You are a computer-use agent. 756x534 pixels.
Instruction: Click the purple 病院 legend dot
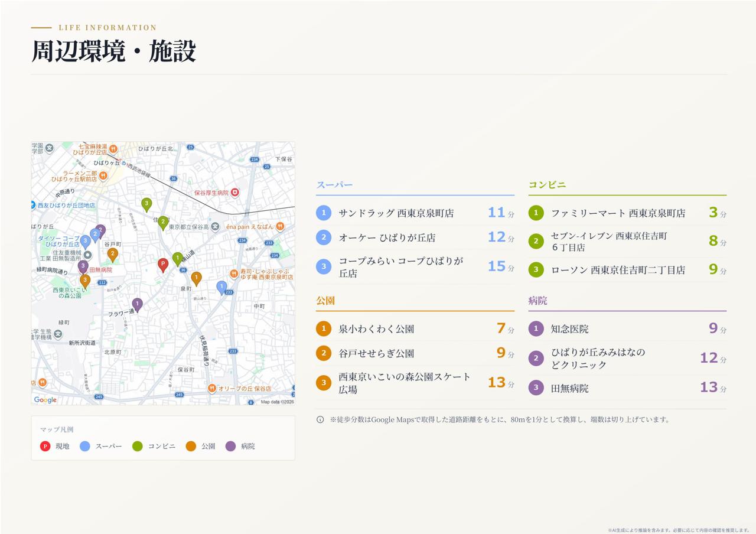point(230,446)
